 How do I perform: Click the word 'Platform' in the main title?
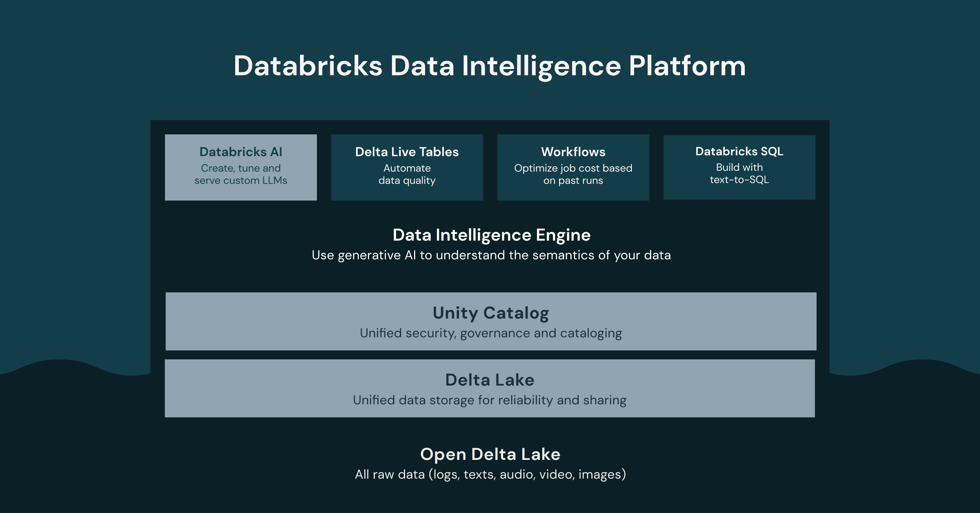[687, 66]
